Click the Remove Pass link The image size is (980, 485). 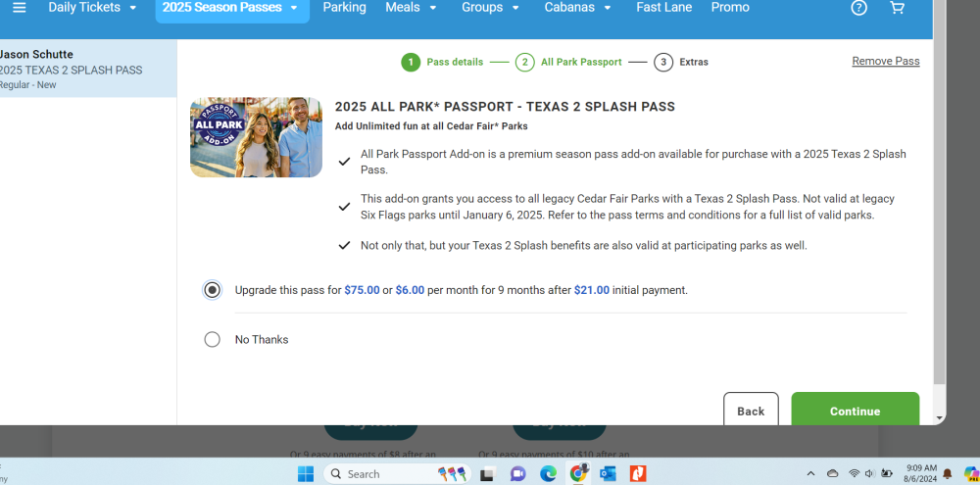click(x=885, y=61)
